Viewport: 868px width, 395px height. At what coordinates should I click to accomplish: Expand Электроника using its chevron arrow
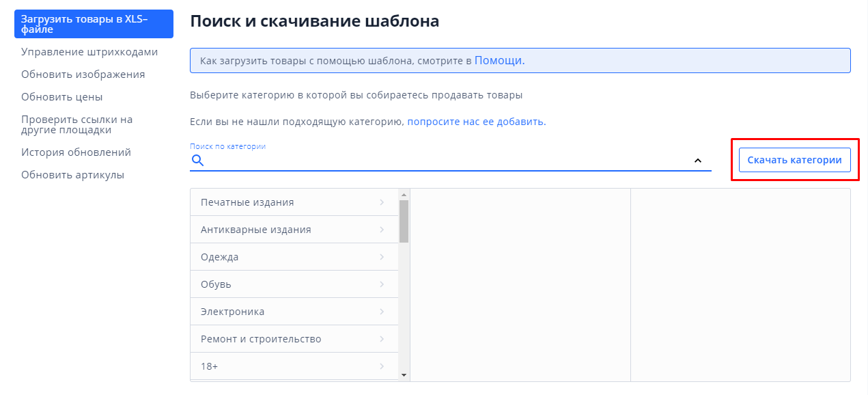click(382, 312)
